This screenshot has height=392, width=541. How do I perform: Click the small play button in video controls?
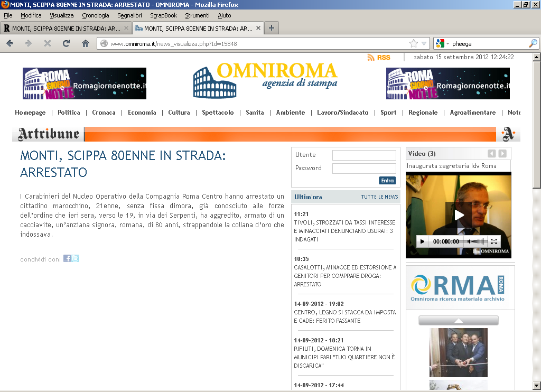pyautogui.click(x=422, y=241)
